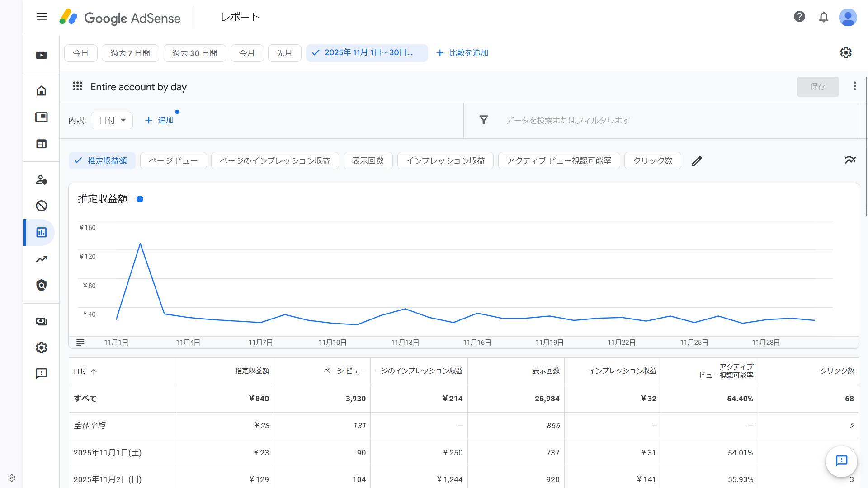Toggle the ページ ビュー metric chip
Image resolution: width=868 pixels, height=488 pixels.
click(x=173, y=160)
